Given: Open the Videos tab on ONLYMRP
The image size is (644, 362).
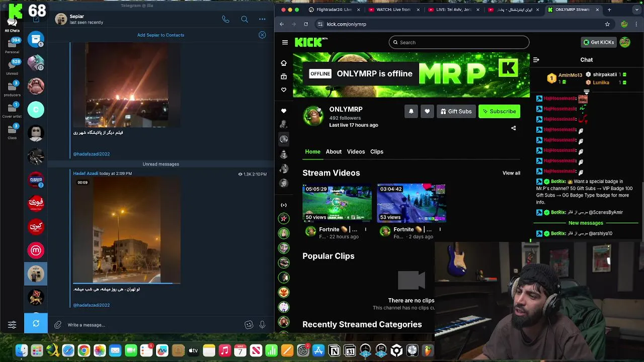Looking at the screenshot, I should pos(356,151).
